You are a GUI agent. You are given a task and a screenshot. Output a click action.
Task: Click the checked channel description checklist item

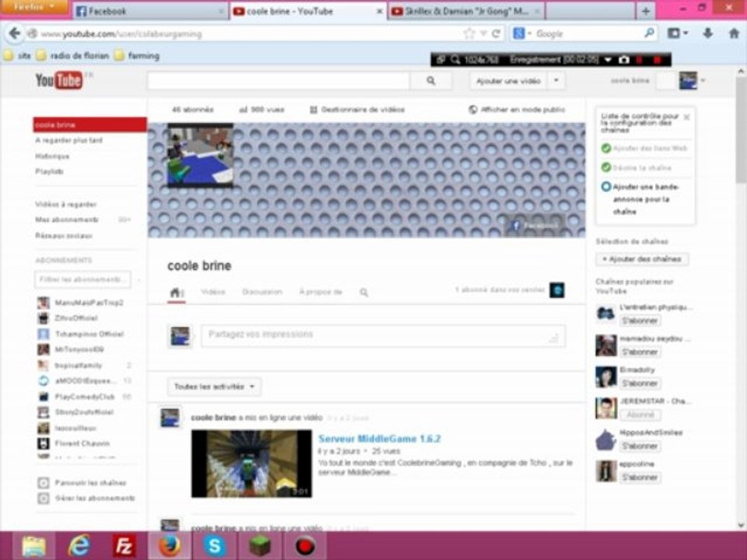pyautogui.click(x=636, y=168)
